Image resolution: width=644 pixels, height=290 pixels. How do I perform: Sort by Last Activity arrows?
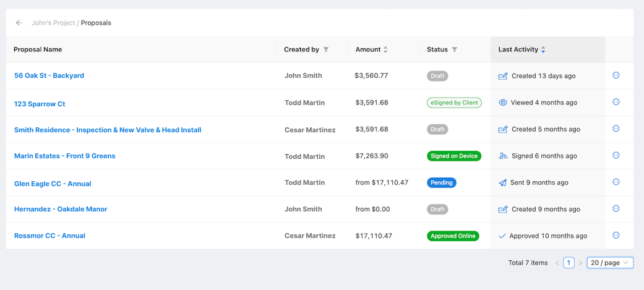tap(543, 49)
